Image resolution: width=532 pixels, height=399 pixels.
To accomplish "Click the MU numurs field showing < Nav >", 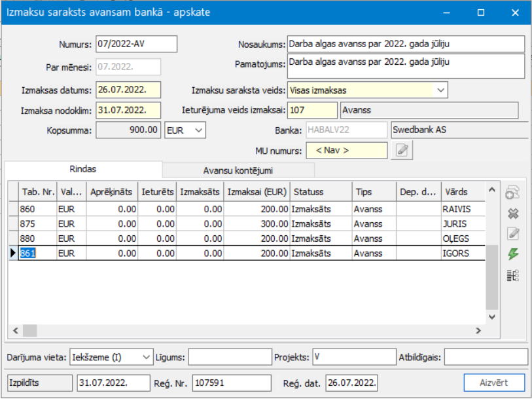I will pos(346,151).
